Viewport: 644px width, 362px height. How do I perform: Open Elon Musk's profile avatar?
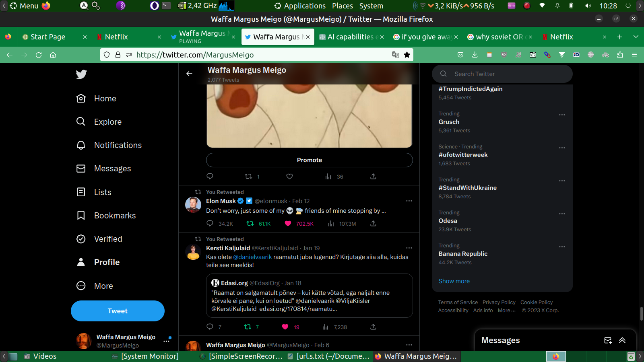point(193,205)
